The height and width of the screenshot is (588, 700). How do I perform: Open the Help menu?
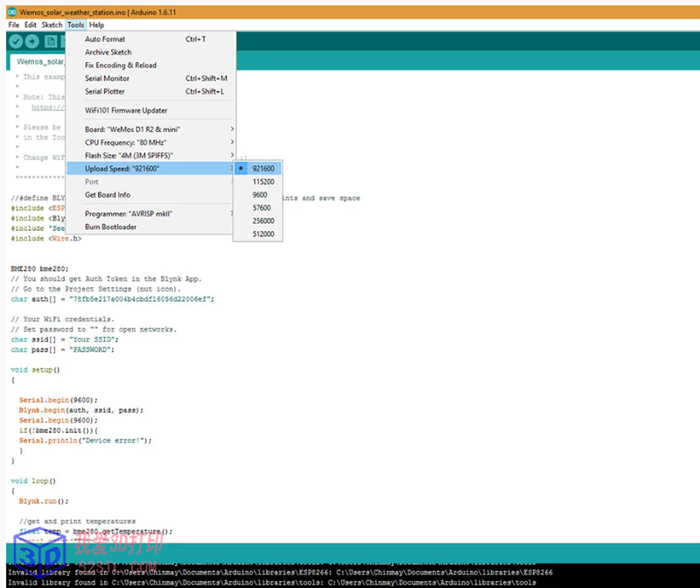[96, 25]
